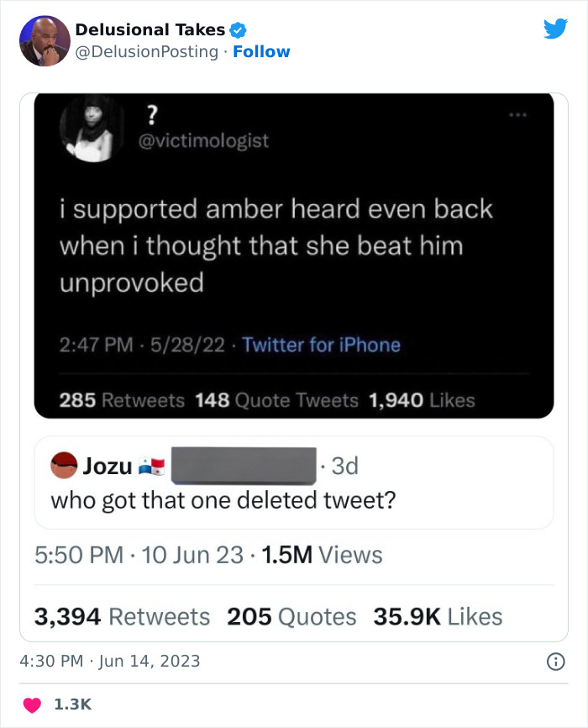Click the info circle icon
The height and width of the screenshot is (728, 588).
pyautogui.click(x=554, y=662)
